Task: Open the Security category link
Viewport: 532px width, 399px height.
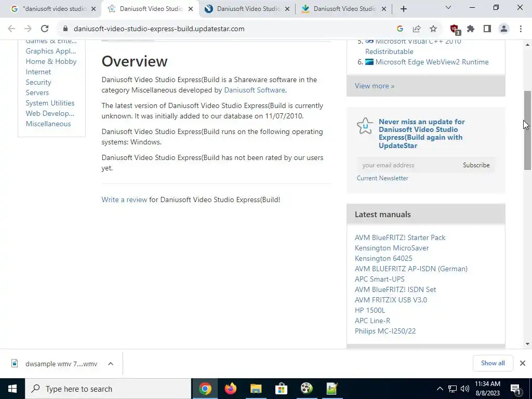Action: 38,83
